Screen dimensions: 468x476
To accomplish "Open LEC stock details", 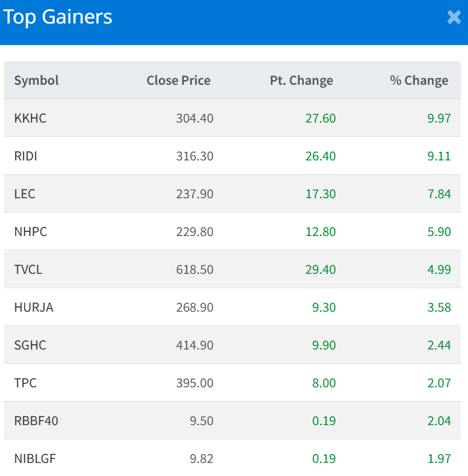I will [x=25, y=194].
